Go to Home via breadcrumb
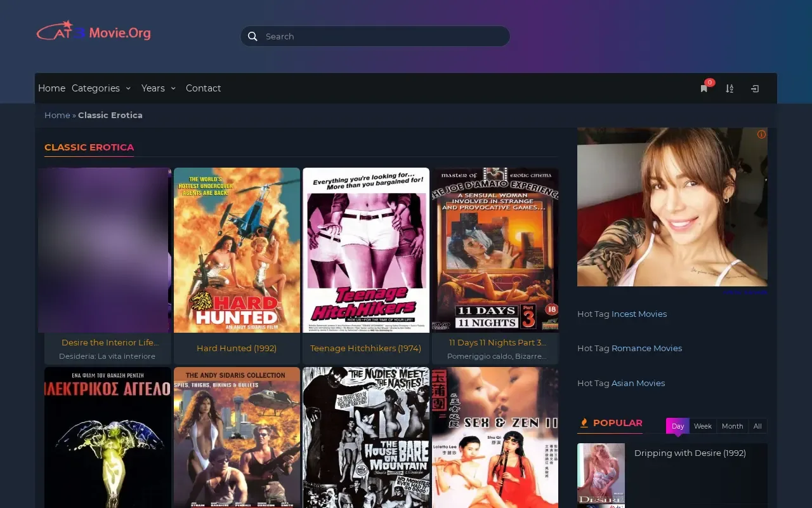 tap(57, 115)
